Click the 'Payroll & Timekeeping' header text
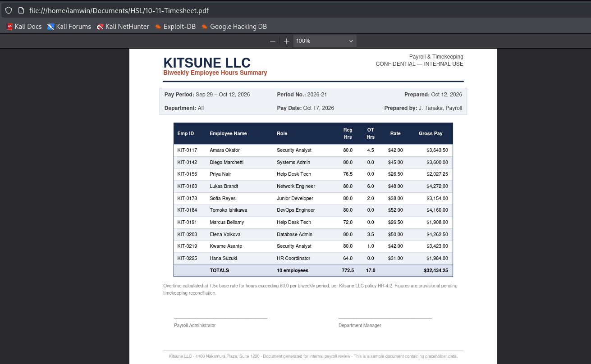The image size is (591, 364). coord(436,57)
